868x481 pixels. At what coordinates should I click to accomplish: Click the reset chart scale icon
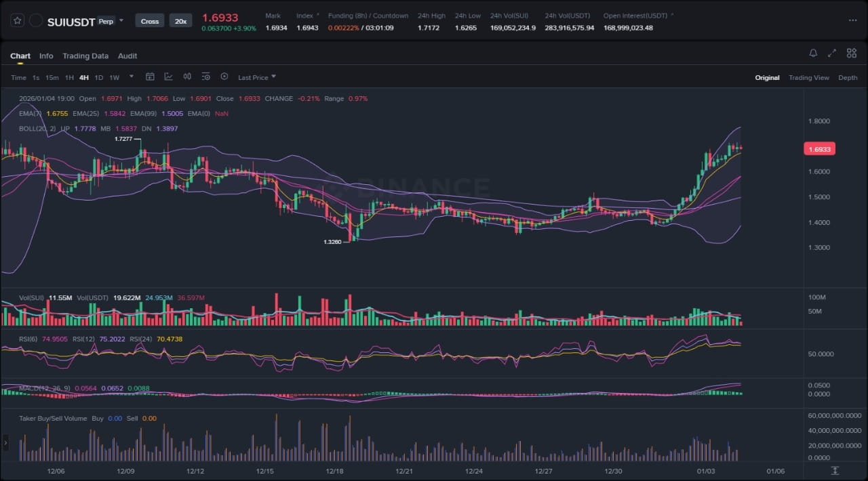[835, 470]
